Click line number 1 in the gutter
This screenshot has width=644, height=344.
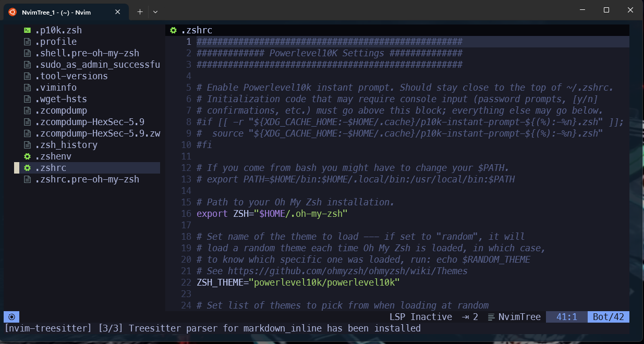pos(189,42)
